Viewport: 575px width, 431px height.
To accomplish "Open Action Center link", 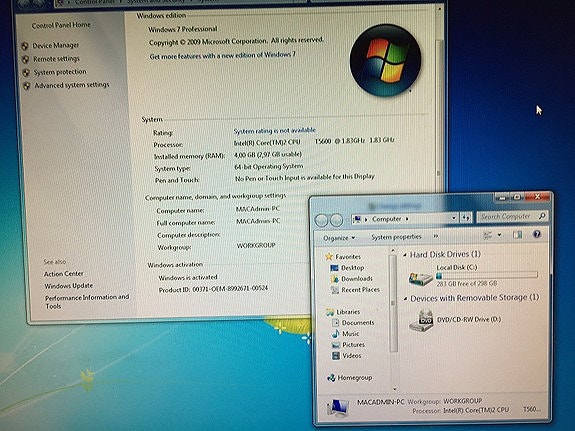I will click(x=64, y=274).
